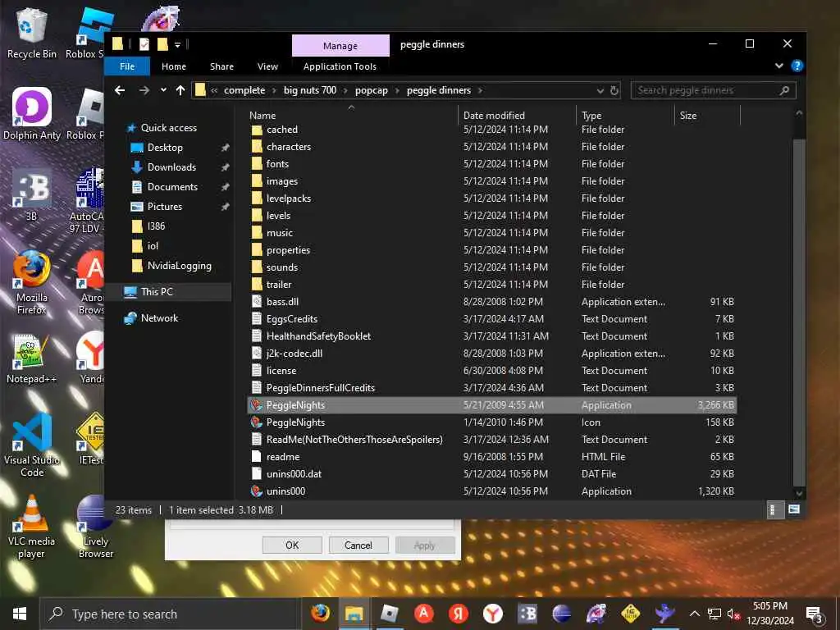
Task: Open Downloads in navigation pane
Action: click(x=171, y=167)
